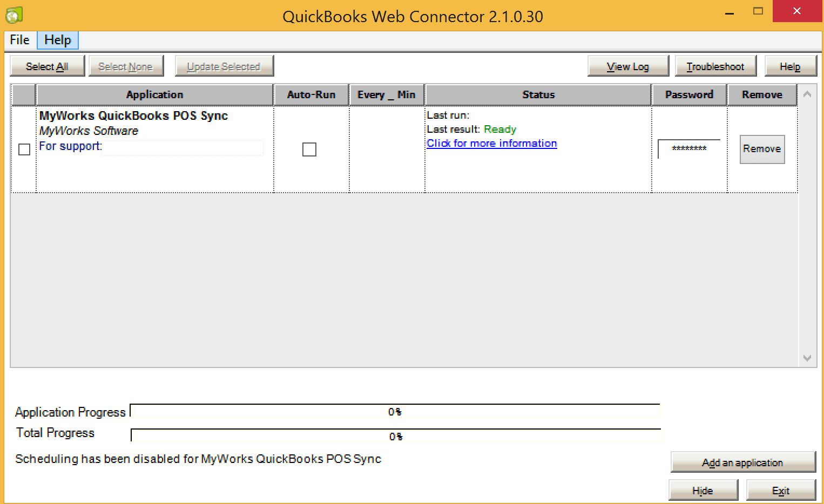The width and height of the screenshot is (824, 504).
Task: Follow the 'Click for more information' link
Action: coord(491,144)
